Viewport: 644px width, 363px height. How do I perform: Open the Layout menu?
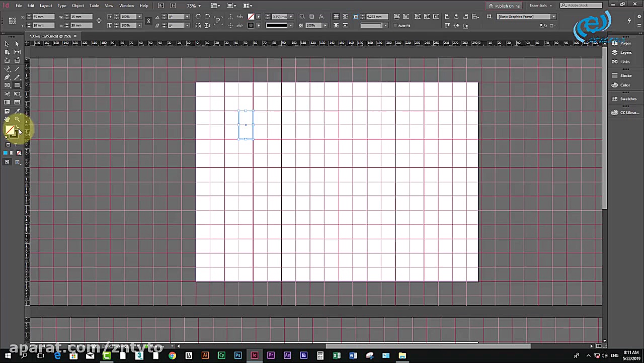point(46,6)
